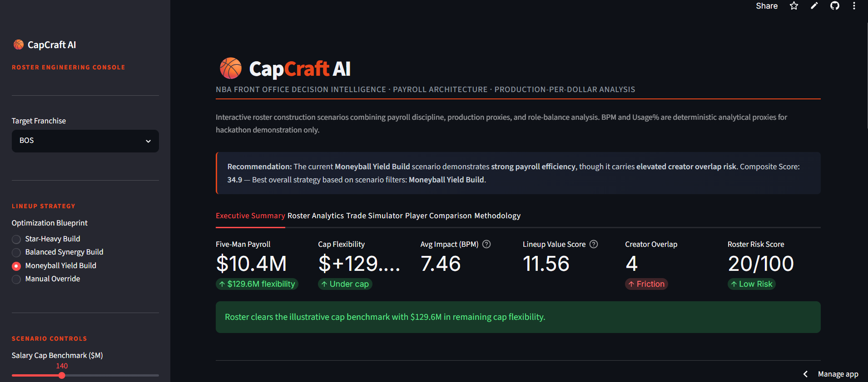This screenshot has height=382, width=868.
Task: Click the Target Franchise dropdown arrow
Action: pos(148,141)
